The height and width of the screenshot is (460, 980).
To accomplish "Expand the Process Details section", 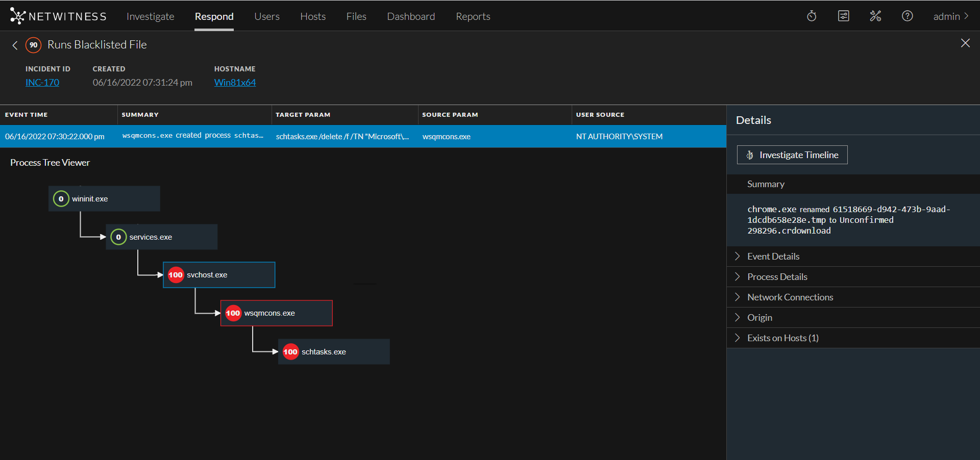I will (x=777, y=277).
